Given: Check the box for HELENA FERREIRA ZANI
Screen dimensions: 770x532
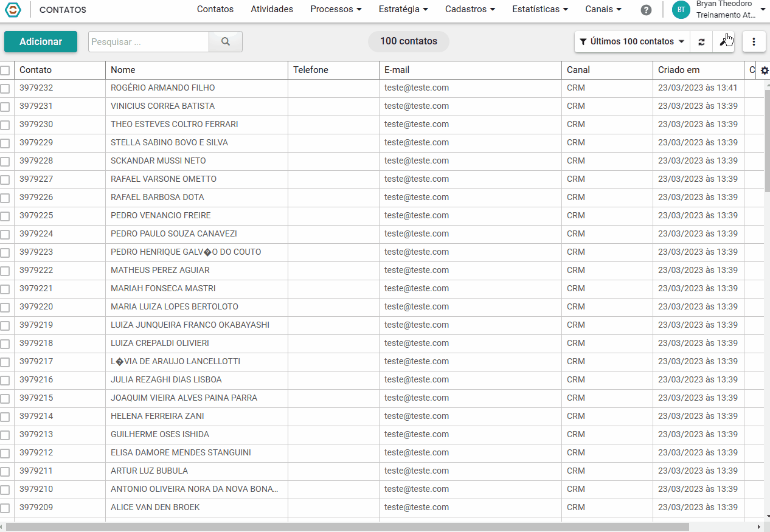Looking at the screenshot, I should click(x=5, y=417).
